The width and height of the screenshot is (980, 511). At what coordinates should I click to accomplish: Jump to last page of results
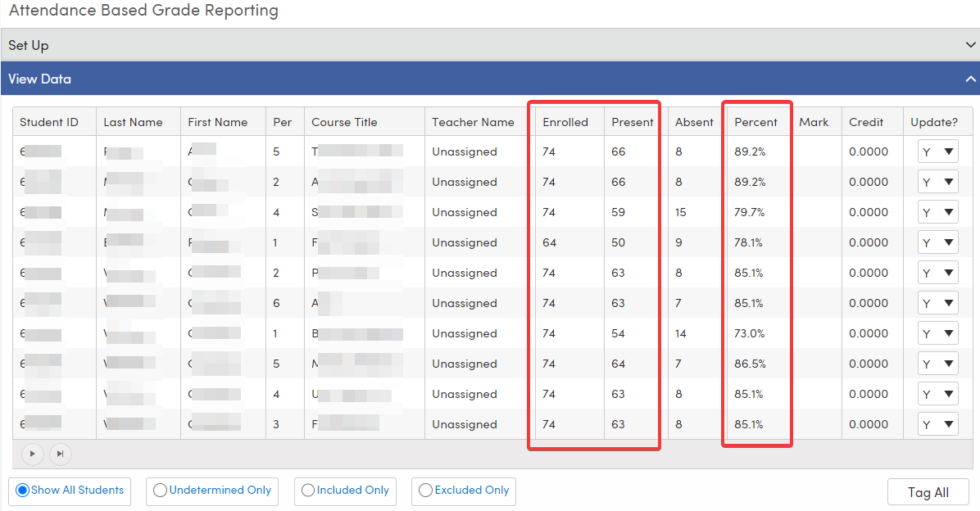pos(61,454)
